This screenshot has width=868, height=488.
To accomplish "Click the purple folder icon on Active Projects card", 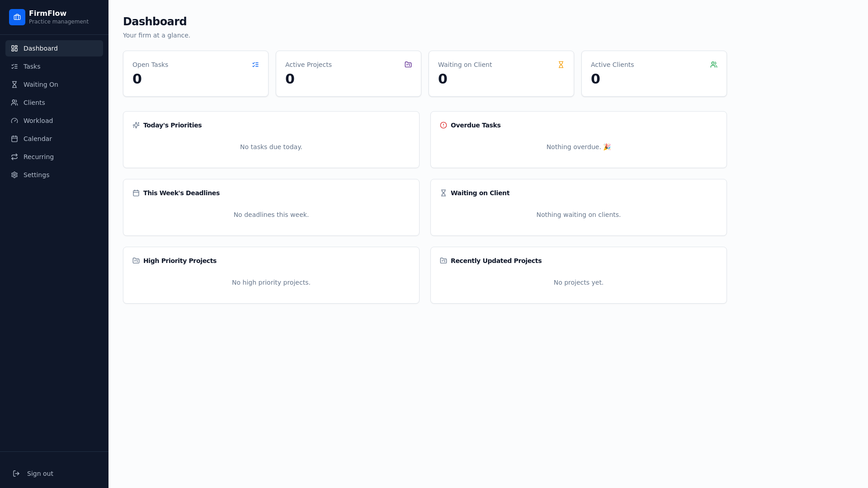I will [408, 65].
